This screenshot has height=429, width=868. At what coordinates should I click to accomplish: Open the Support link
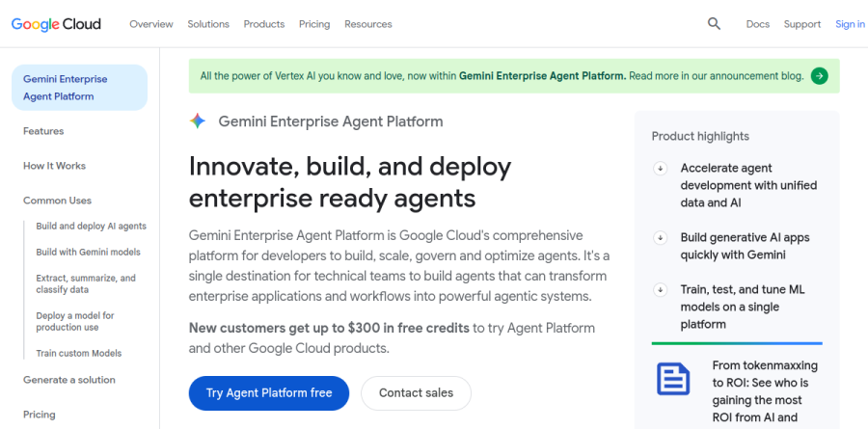(x=802, y=24)
